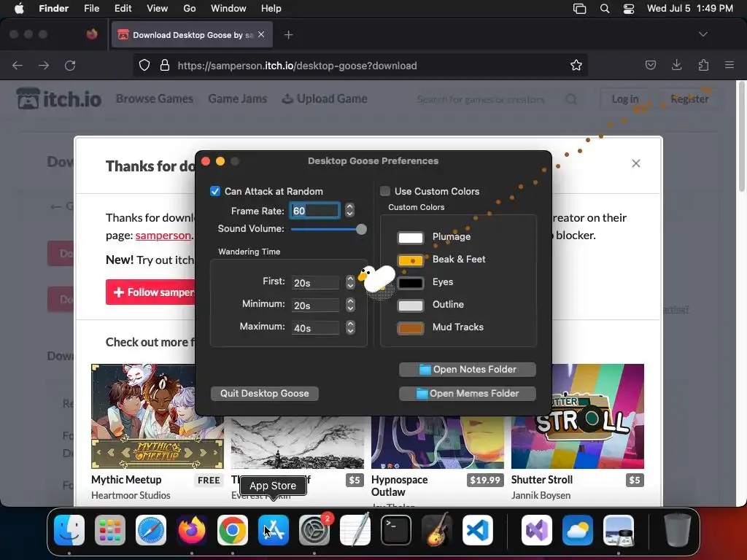Screen dimensions: 747x560
Task: Click Open Notes Folder button
Action: click(468, 370)
